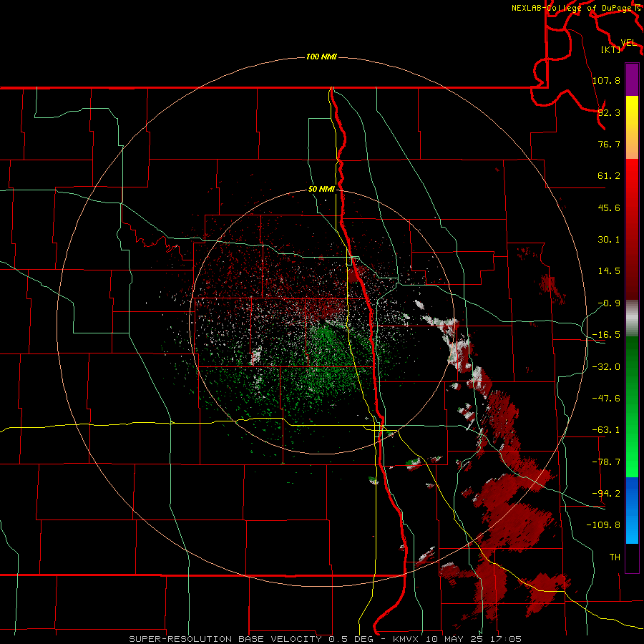This screenshot has height=644, width=644.
Task: Click the -16.5 velocity scale value
Action: tap(606, 335)
